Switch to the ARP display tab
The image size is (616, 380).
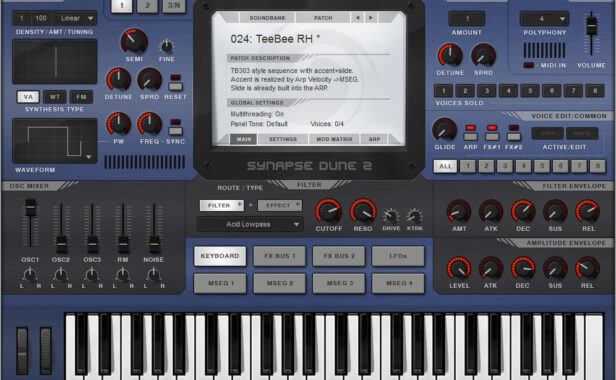[x=374, y=139]
